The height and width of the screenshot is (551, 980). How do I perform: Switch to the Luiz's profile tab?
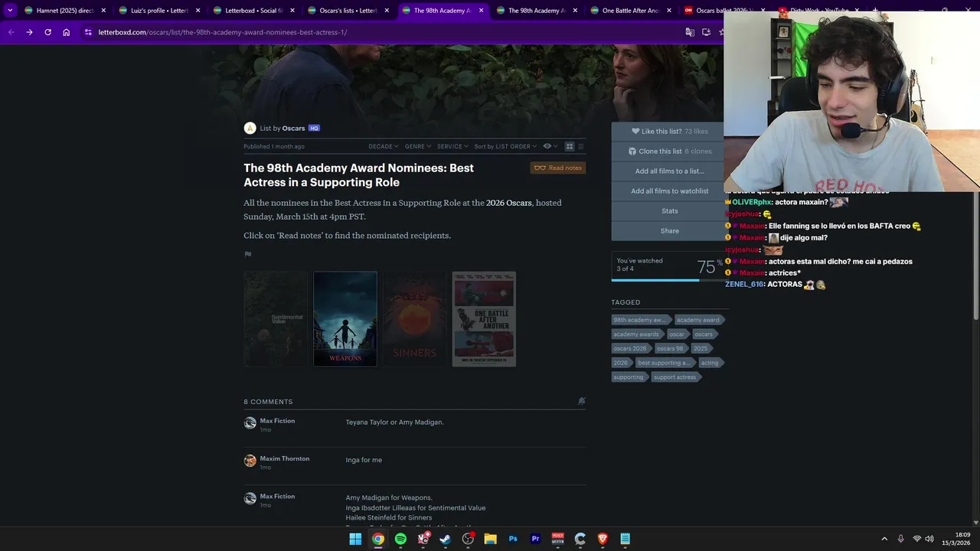pyautogui.click(x=159, y=11)
